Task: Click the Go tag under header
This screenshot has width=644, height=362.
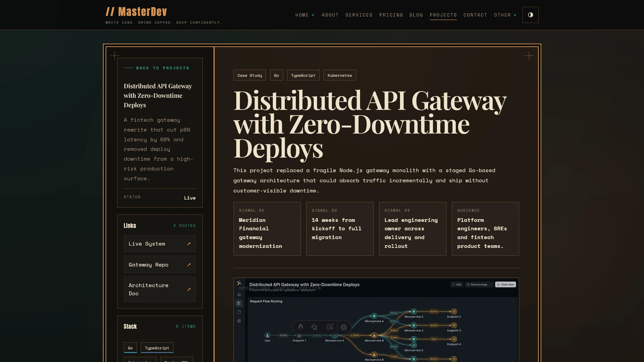Action: tap(276, 75)
